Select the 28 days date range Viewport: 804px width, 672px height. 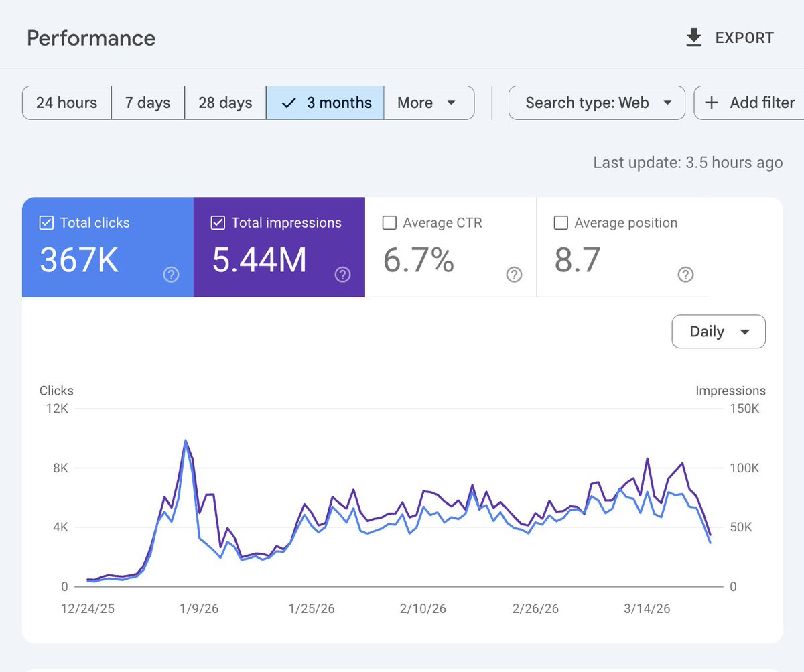pyautogui.click(x=225, y=103)
